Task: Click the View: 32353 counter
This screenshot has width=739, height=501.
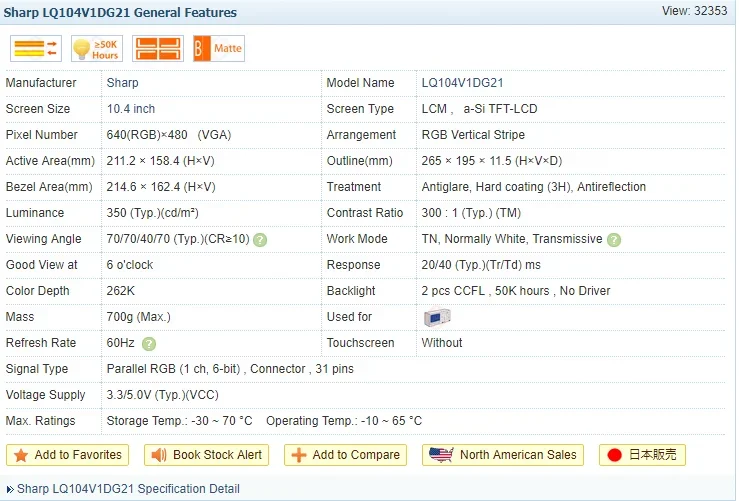Action: [x=694, y=11]
